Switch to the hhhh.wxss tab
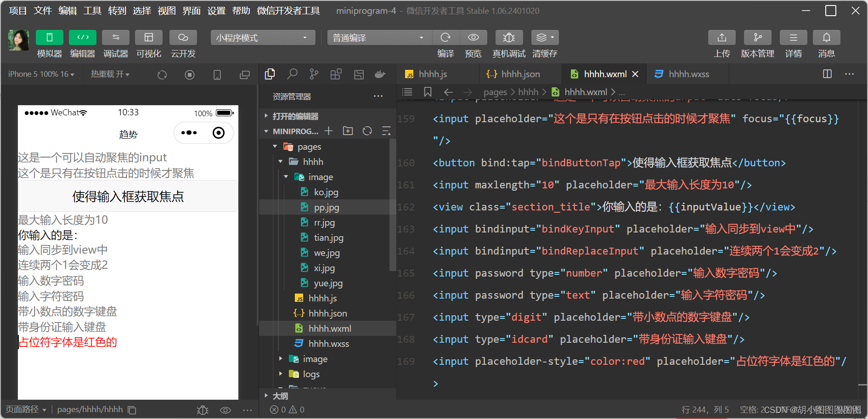Screen dimensions: 868x419 [688, 74]
